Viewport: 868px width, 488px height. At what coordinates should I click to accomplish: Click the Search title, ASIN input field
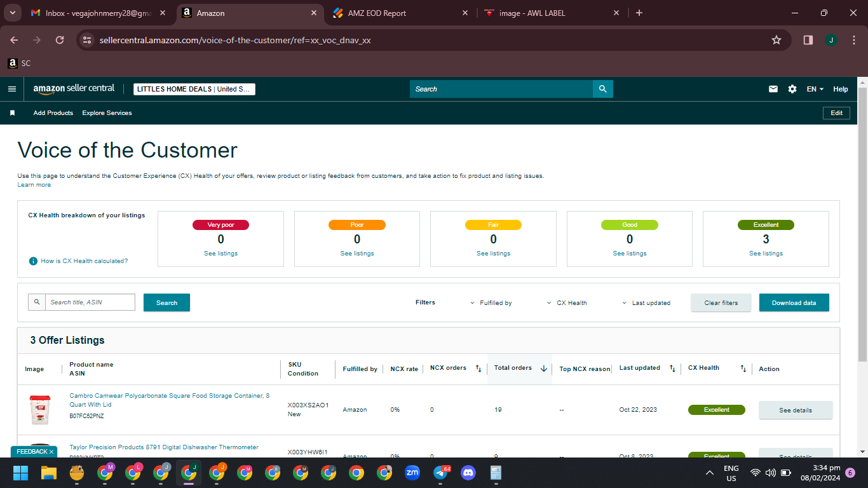90,302
